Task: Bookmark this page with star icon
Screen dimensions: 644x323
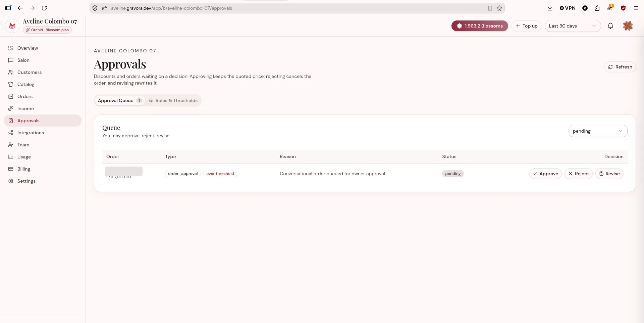Action: click(x=499, y=8)
